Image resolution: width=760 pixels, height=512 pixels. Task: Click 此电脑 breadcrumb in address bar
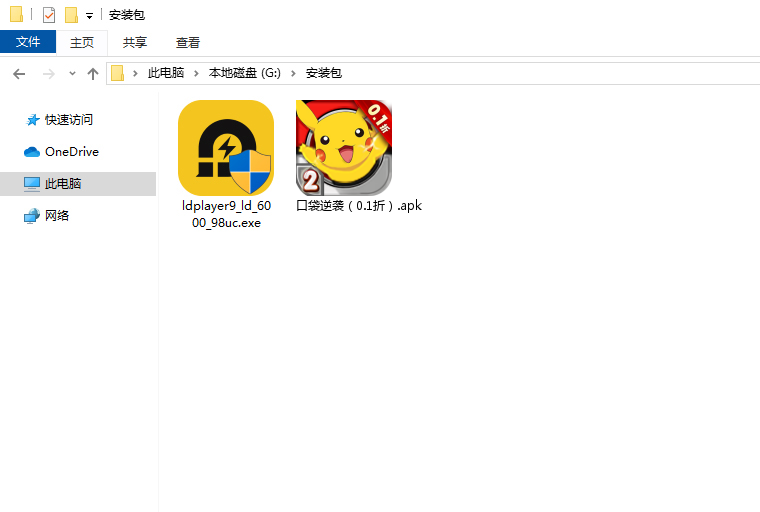[166, 74]
